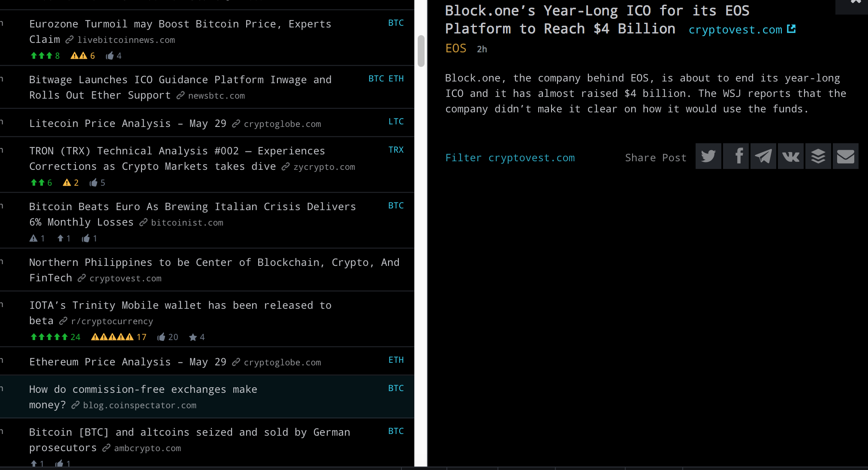
Task: Open Ethereum Price Analysis - May 29 post
Action: pos(127,362)
